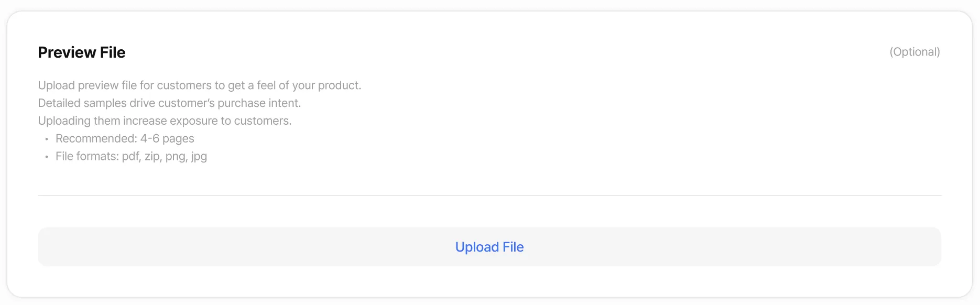Click the (Optional) label
Image resolution: width=980 pixels, height=305 pixels.
pos(914,52)
